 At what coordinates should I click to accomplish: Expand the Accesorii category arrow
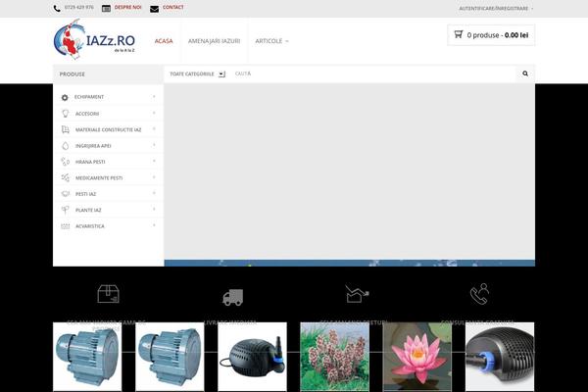pyautogui.click(x=154, y=113)
